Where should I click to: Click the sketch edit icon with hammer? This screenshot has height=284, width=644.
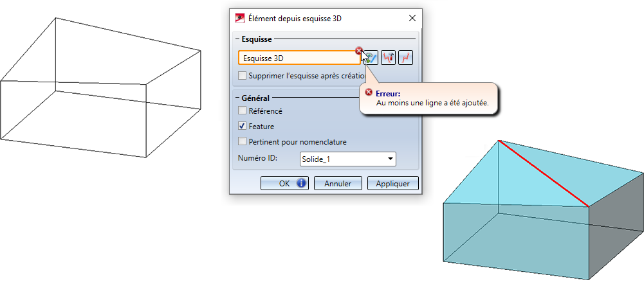[388, 58]
